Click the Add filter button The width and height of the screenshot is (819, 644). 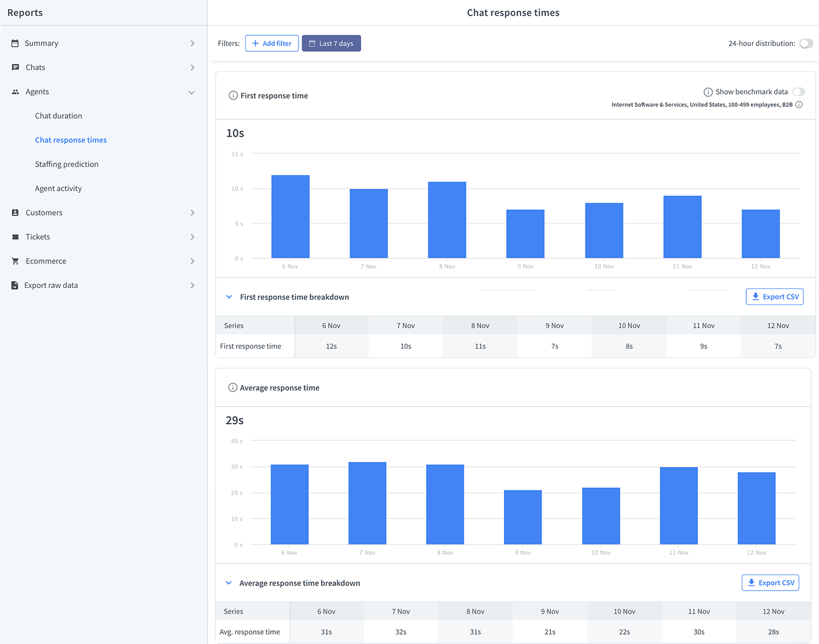pos(272,43)
